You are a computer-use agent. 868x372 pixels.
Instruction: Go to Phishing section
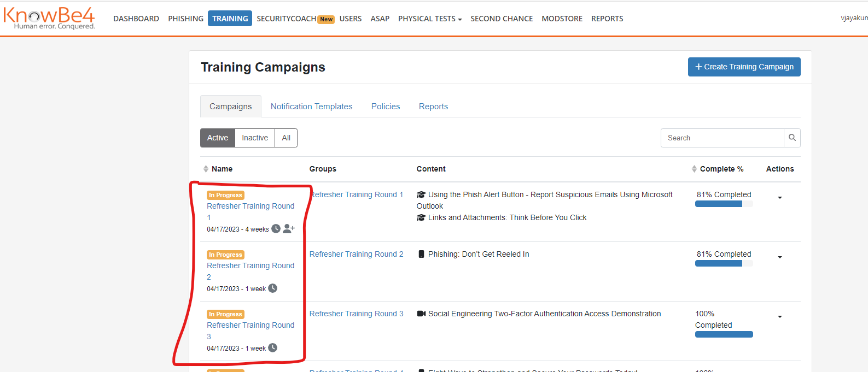tap(186, 19)
